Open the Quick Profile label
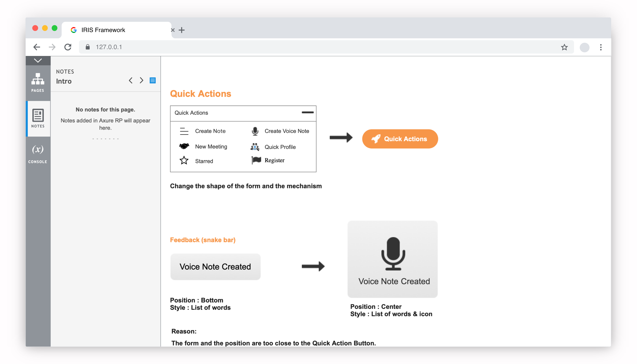Screen dimensions: 637x364 coord(280,147)
